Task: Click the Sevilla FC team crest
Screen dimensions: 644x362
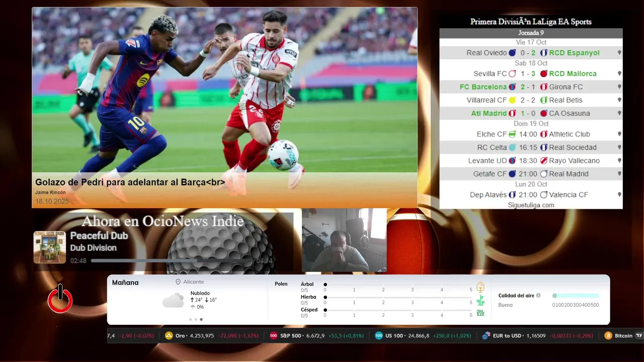Action: click(x=512, y=73)
